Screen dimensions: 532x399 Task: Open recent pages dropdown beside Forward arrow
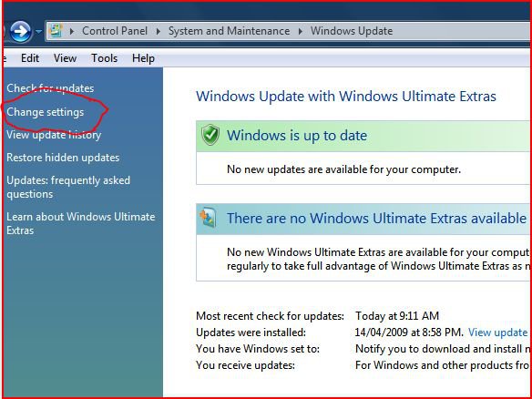coord(38,32)
